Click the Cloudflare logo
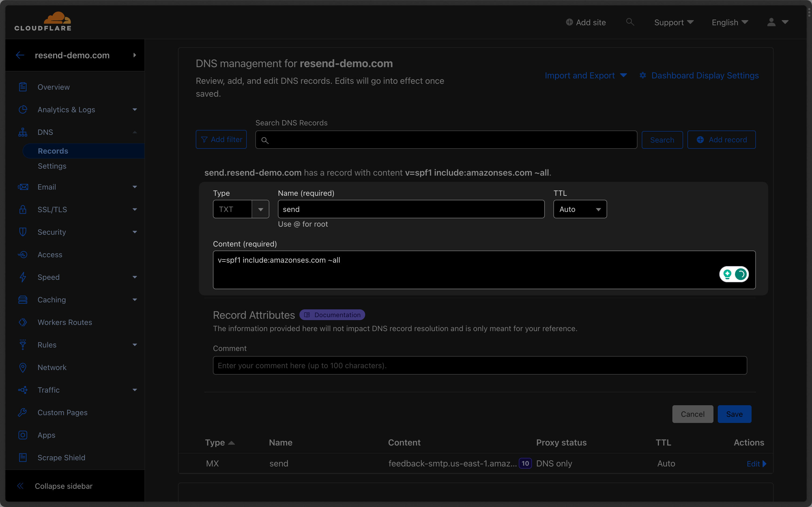This screenshot has width=812, height=507. tap(43, 21)
